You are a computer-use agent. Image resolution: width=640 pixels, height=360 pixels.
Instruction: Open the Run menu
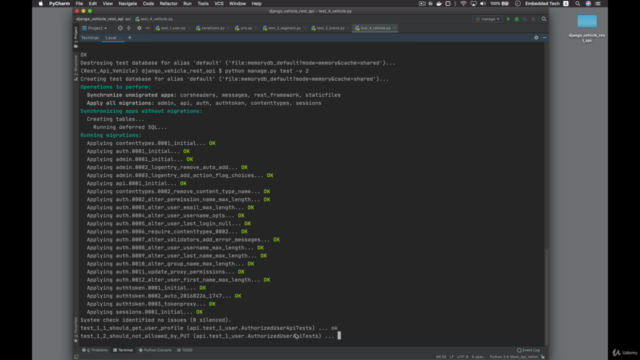[187, 4]
